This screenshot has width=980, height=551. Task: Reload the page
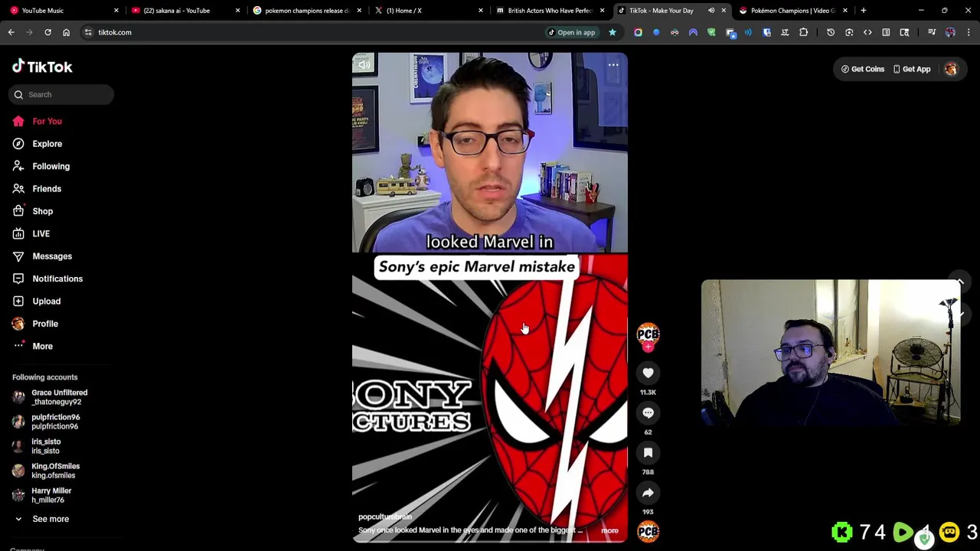(x=47, y=32)
